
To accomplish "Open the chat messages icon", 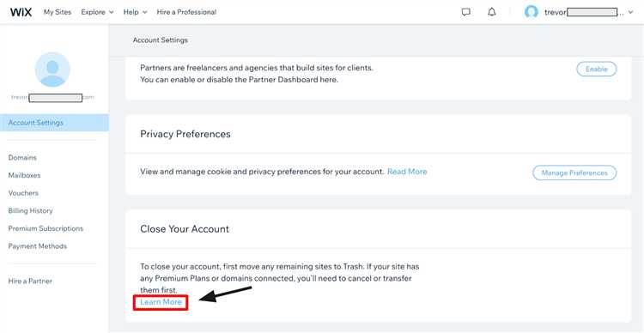I will (465, 12).
